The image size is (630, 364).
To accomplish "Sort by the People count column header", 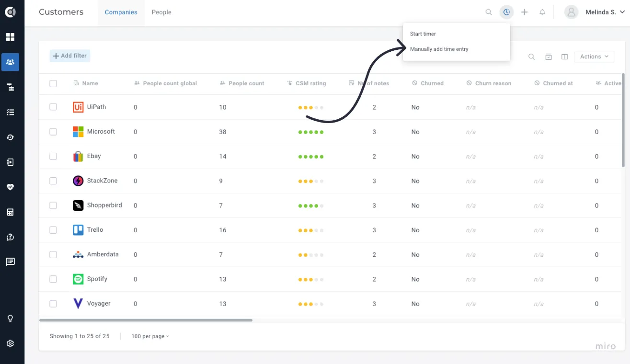I will 242,83.
